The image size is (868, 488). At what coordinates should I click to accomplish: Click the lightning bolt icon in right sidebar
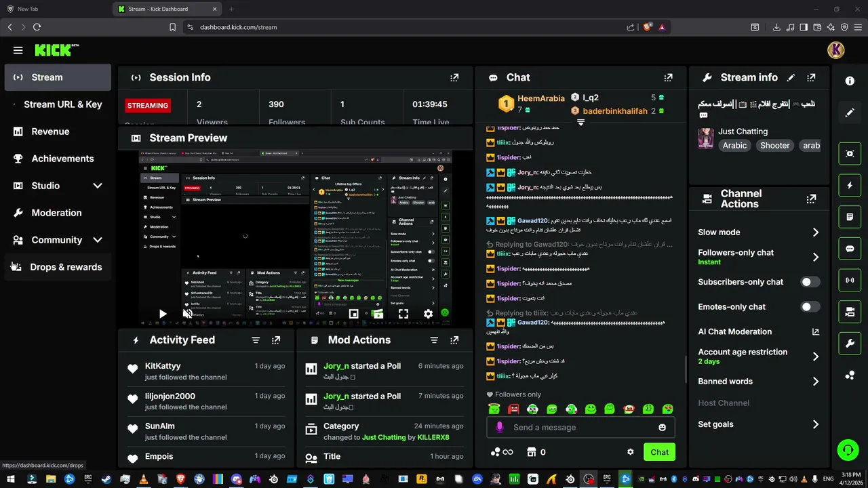click(x=850, y=185)
